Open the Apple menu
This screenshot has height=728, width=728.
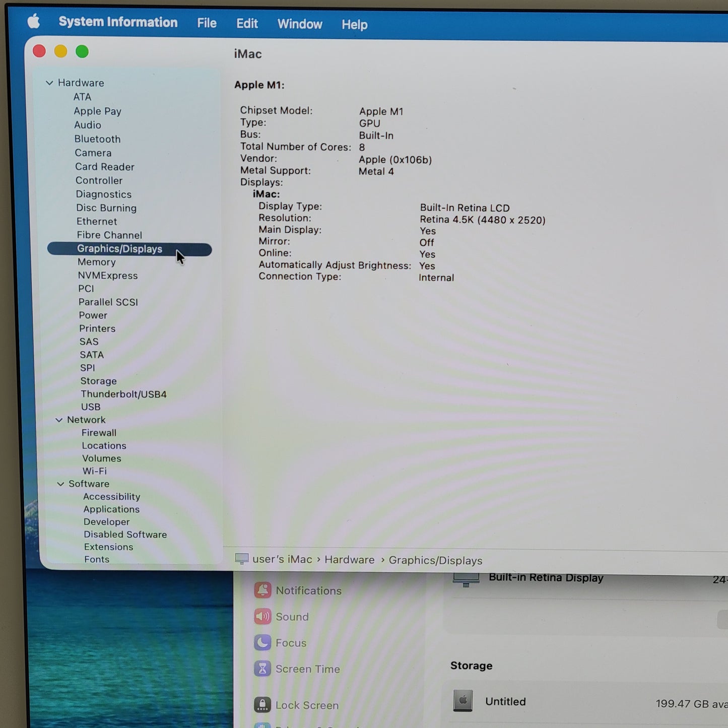(33, 21)
